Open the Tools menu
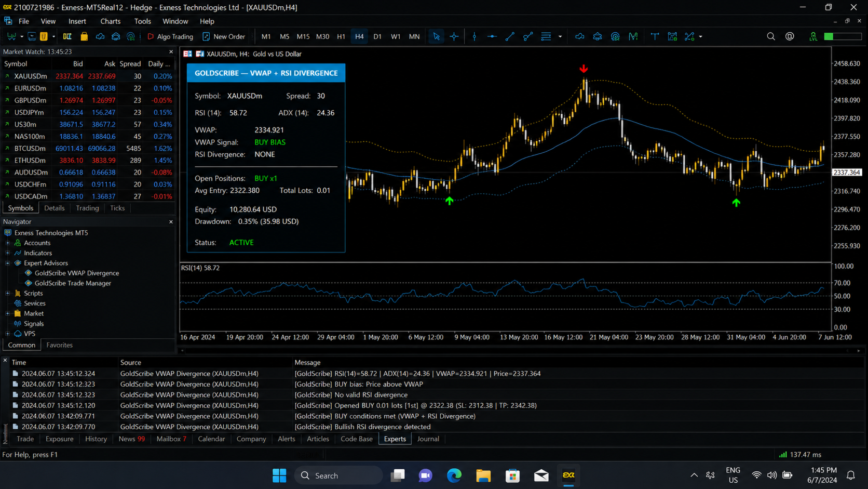The image size is (868, 489). tap(142, 21)
